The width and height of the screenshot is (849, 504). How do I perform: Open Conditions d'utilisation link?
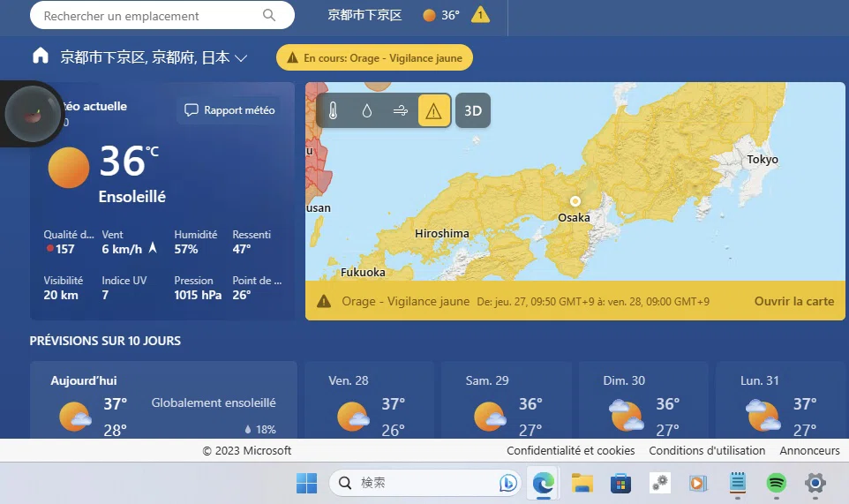[x=707, y=450]
